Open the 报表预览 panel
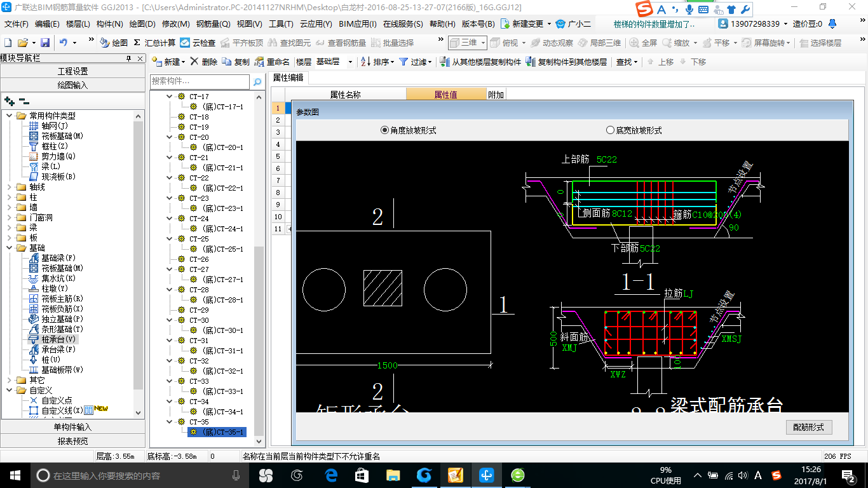Screen dimensions: 868x488 [72, 441]
